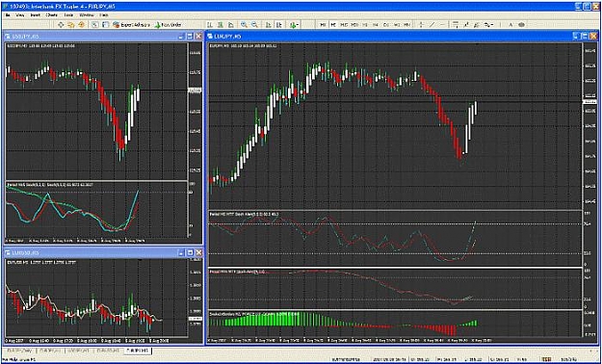Select the active EURJPY,M5 chart tab

click(138, 351)
